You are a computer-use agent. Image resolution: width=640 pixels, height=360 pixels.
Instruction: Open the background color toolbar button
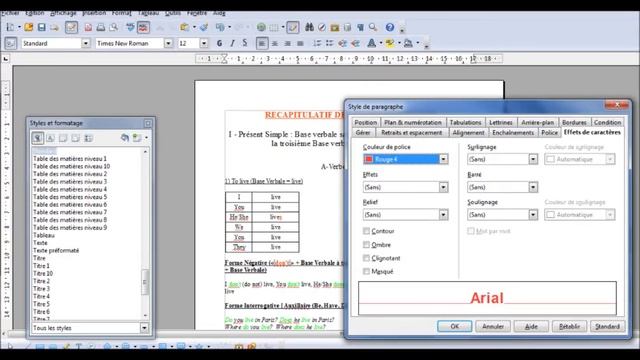point(408,43)
